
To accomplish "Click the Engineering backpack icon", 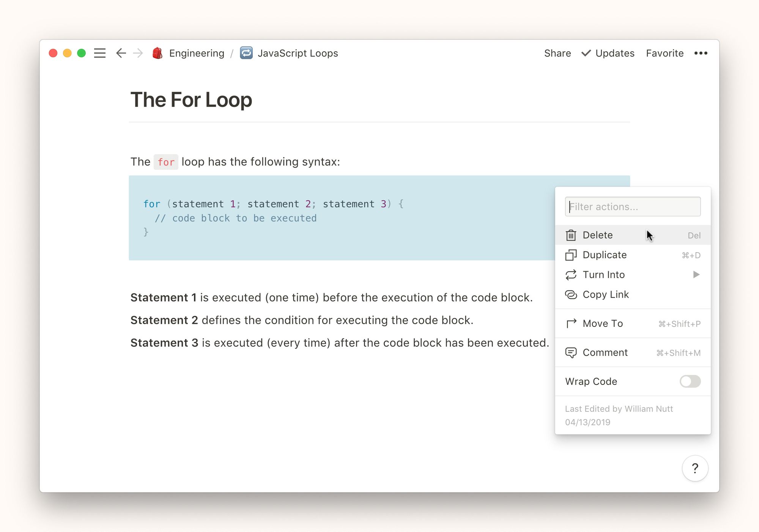I will point(157,53).
